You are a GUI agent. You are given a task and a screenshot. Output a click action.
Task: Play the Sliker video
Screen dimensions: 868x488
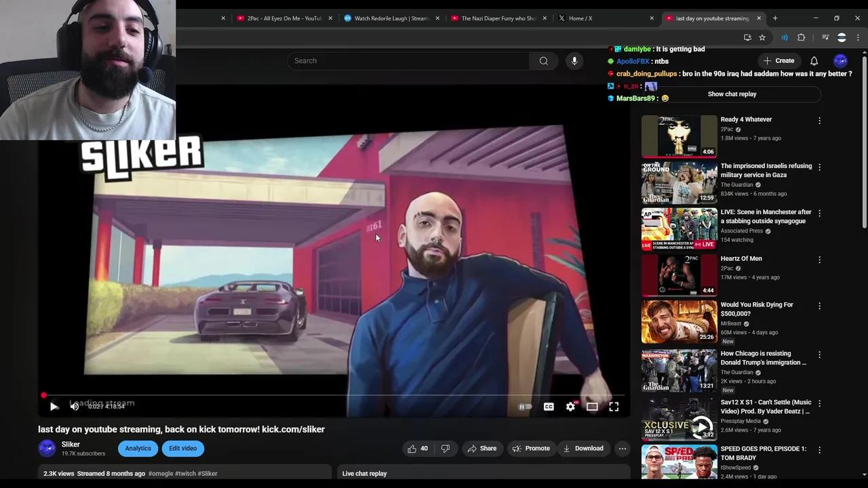(x=54, y=407)
